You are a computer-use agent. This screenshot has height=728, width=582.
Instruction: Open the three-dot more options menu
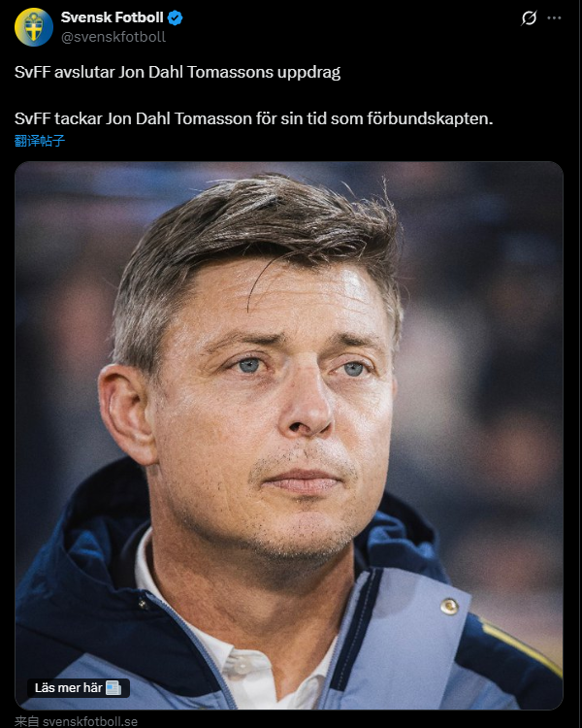[554, 18]
